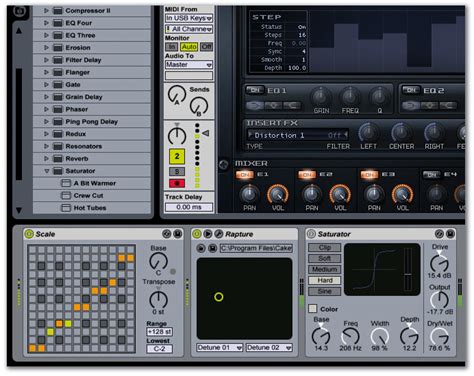474x376 pixels.
Task: Select the Soft saturation mode
Action: tap(325, 258)
